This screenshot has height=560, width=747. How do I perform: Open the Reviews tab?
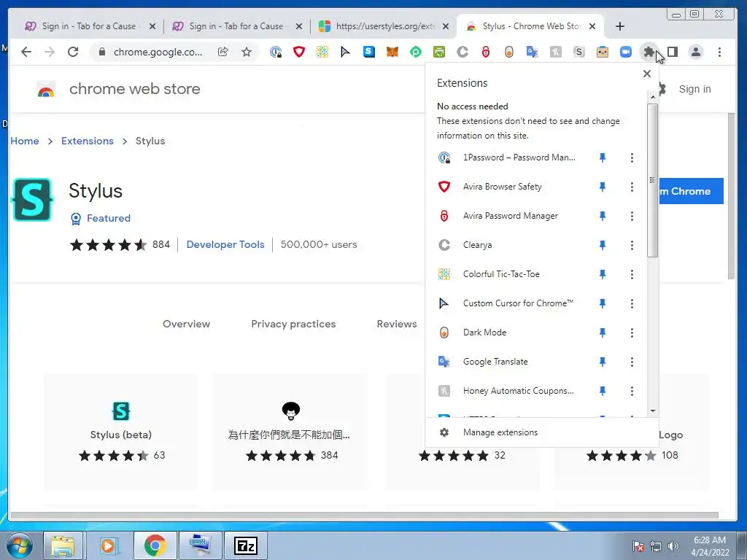397,324
